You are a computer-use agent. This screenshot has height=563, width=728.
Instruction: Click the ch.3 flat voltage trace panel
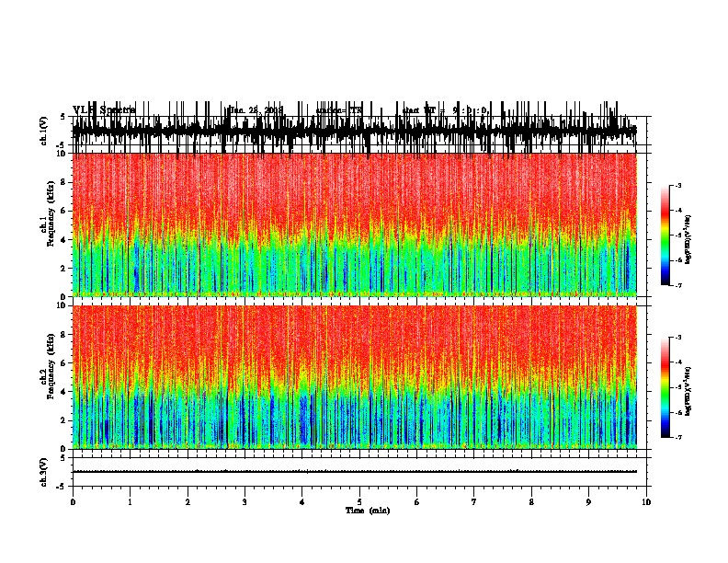point(359,472)
